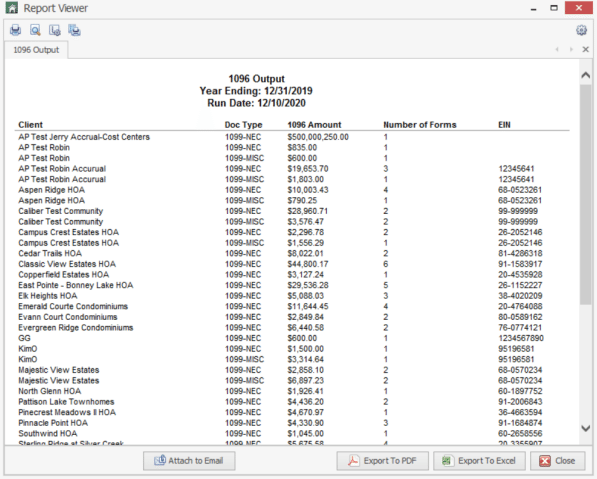Click 'Copperfield Estates HOA' client
This screenshot has height=479, width=597.
[x=64, y=275]
